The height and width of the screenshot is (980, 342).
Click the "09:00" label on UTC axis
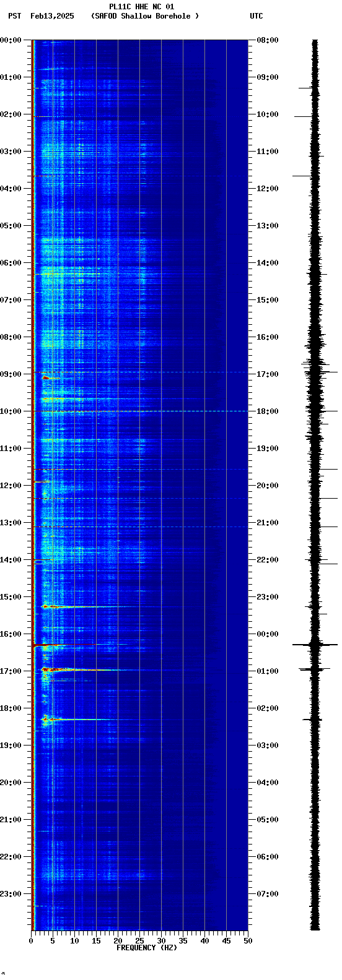[x=268, y=77]
